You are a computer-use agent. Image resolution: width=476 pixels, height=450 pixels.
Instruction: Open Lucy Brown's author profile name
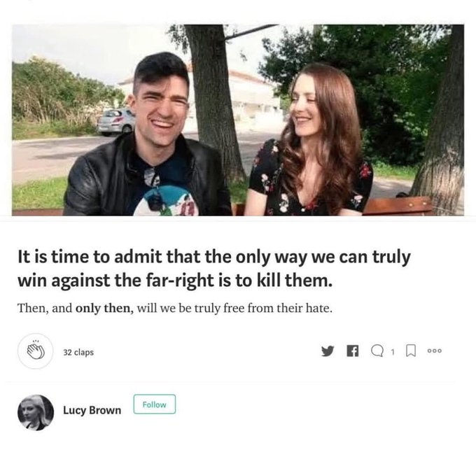point(92,410)
